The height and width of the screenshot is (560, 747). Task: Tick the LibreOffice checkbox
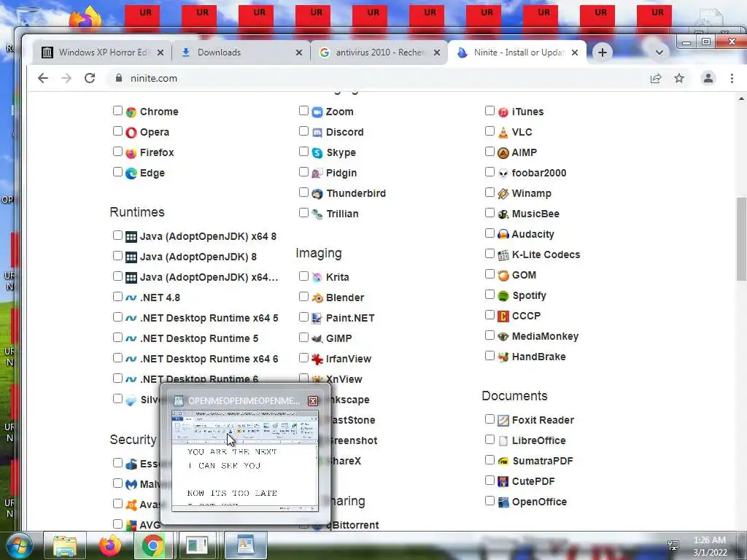click(x=489, y=440)
